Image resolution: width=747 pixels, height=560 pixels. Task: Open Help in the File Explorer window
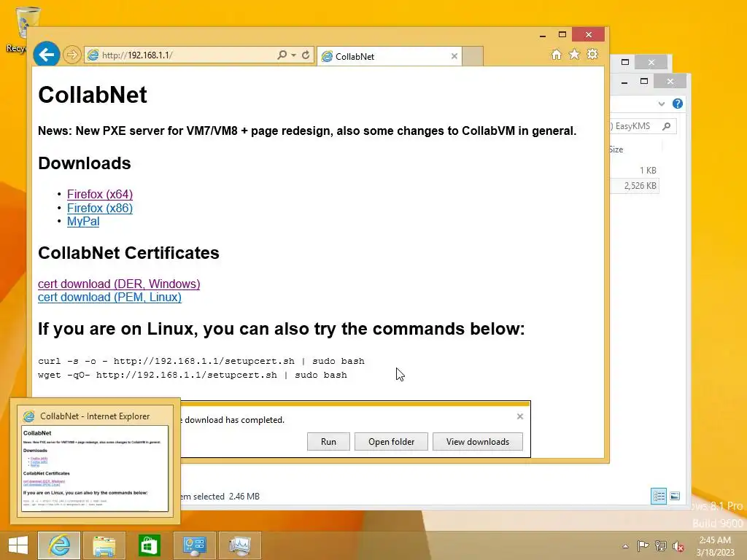(x=678, y=104)
